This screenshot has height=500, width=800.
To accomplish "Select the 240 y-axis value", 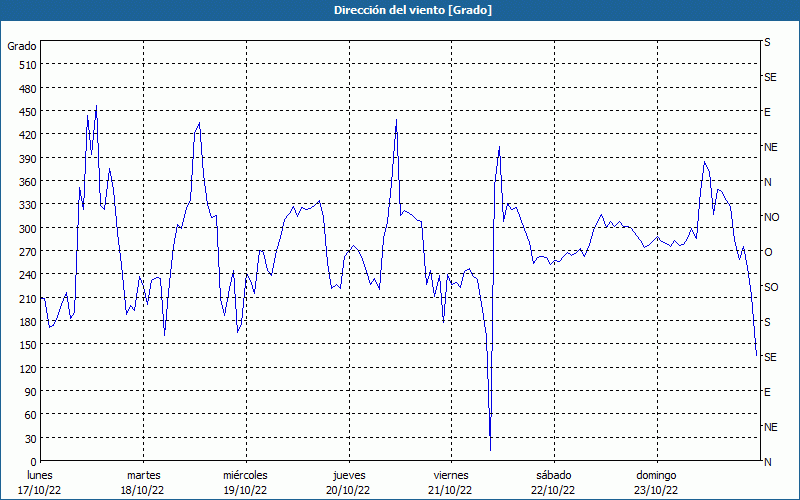I will (28, 276).
